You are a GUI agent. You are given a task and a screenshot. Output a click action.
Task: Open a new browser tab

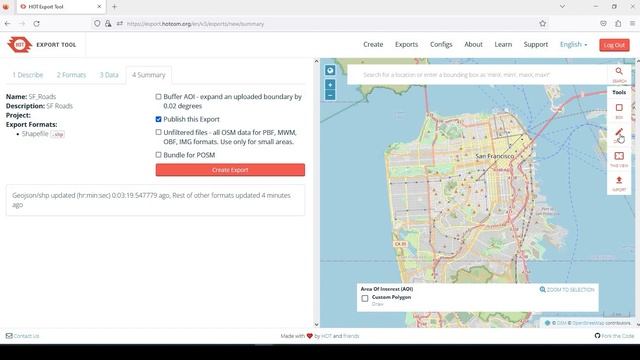pos(114,7)
